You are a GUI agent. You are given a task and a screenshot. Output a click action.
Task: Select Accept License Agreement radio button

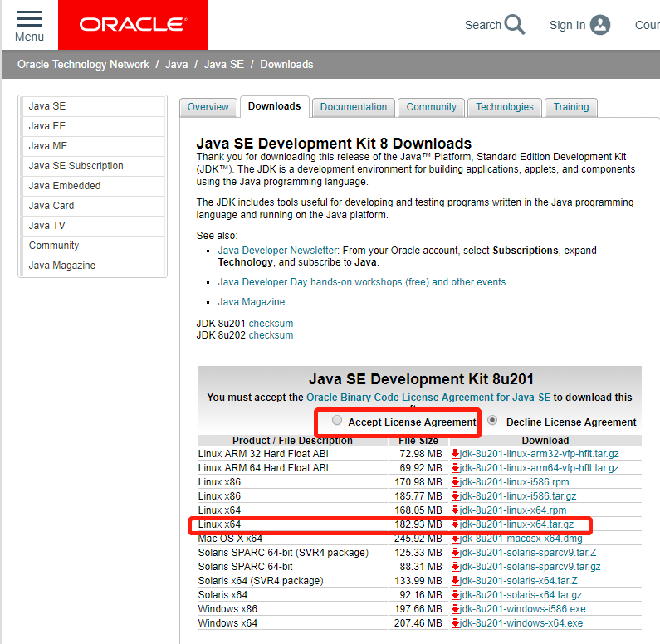337,420
